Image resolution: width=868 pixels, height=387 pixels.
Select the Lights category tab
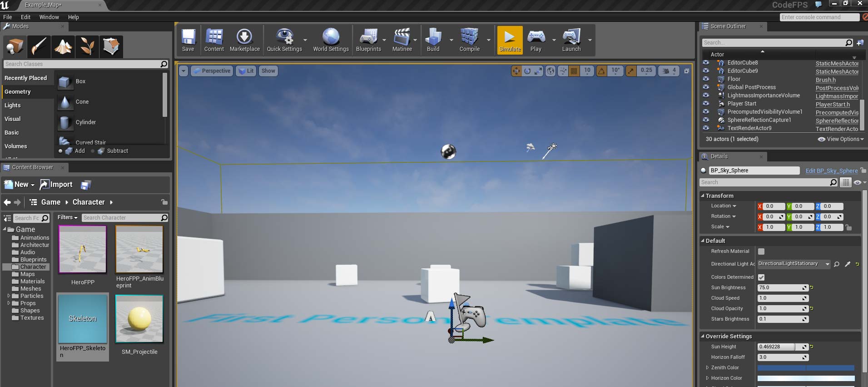[x=27, y=106]
